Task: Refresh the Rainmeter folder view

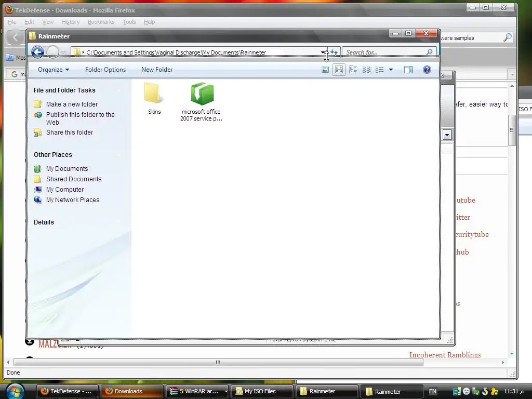Action: click(x=334, y=52)
